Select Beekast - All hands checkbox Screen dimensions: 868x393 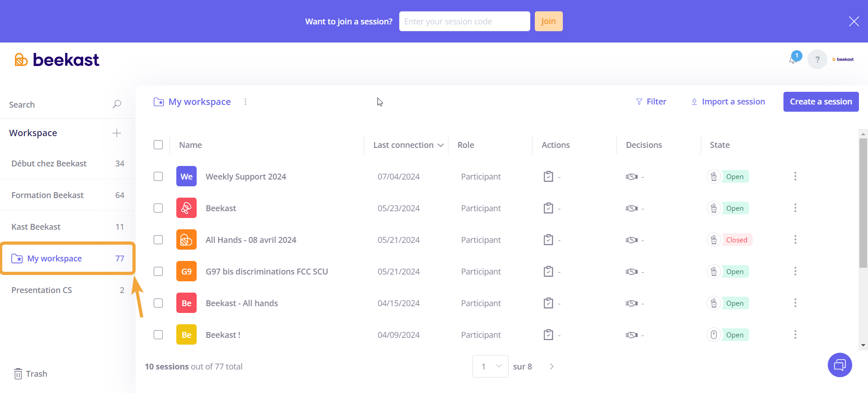pyautogui.click(x=158, y=303)
